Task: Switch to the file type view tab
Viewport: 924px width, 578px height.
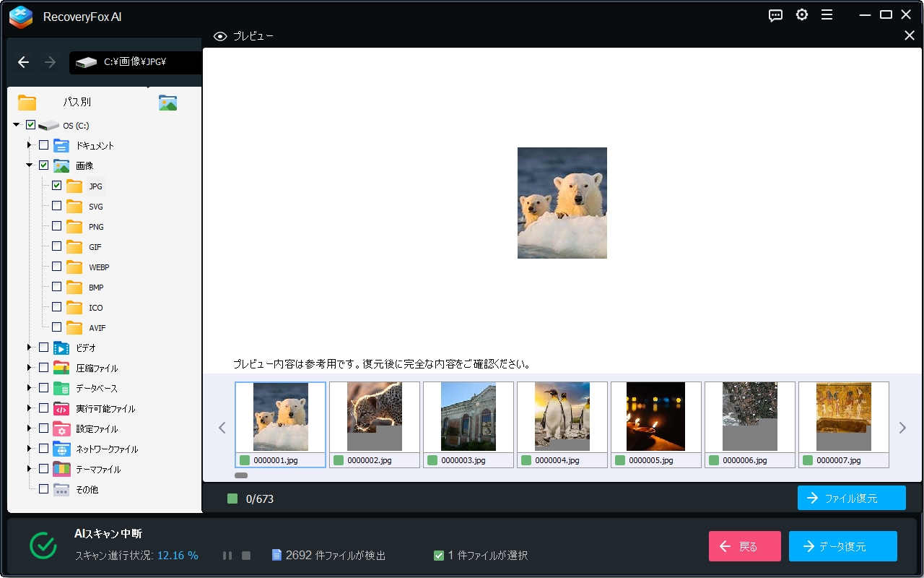Action: (167, 102)
